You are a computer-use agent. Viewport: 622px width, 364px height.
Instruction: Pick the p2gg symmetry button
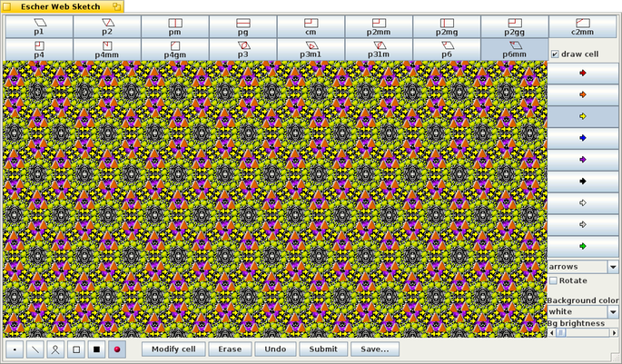point(515,27)
